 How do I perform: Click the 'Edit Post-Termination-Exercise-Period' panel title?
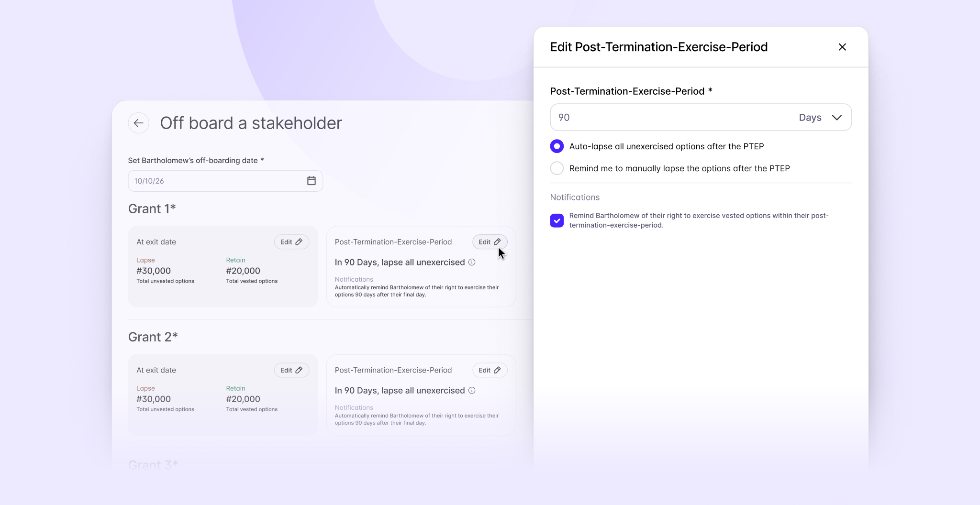659,47
